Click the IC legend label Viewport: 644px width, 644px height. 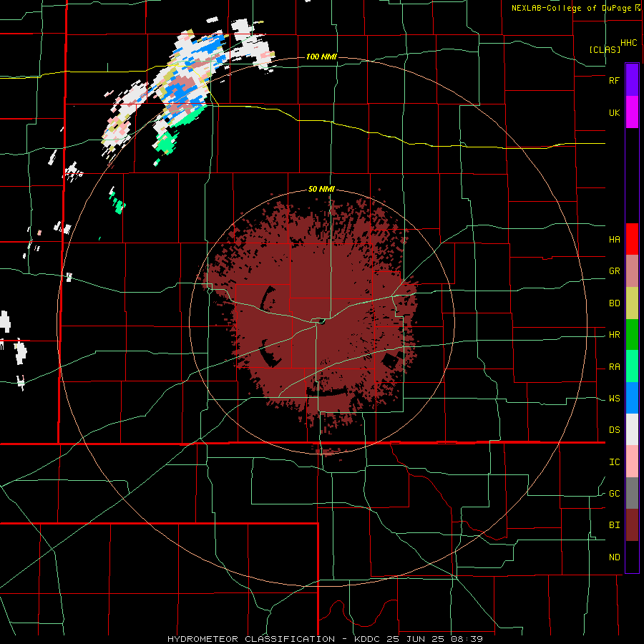point(614,462)
